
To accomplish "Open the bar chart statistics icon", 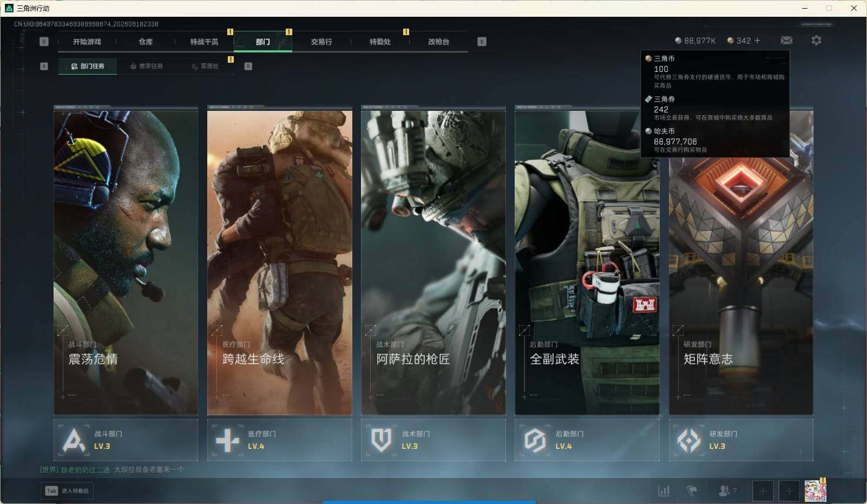I will coord(664,491).
